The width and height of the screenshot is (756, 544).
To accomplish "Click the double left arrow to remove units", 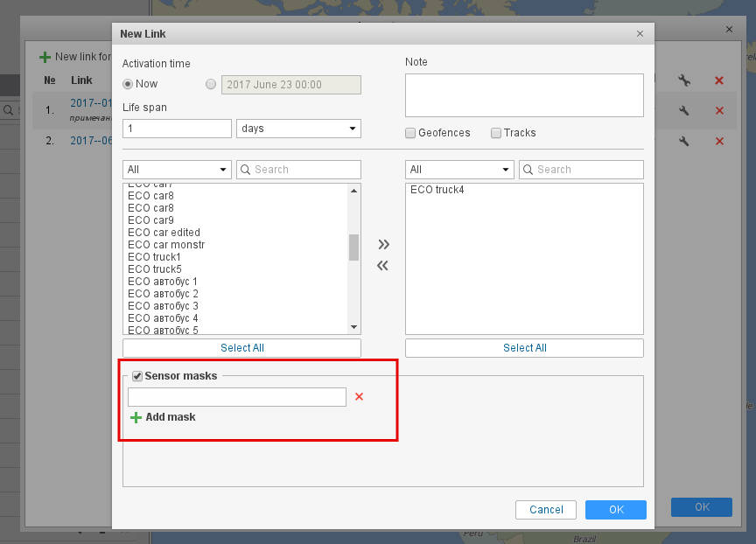I will [x=383, y=266].
